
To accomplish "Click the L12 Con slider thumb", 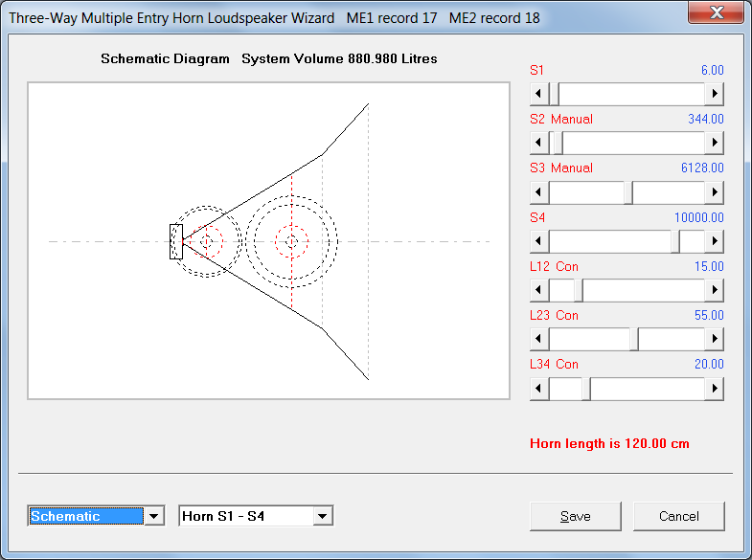I will coord(579,290).
